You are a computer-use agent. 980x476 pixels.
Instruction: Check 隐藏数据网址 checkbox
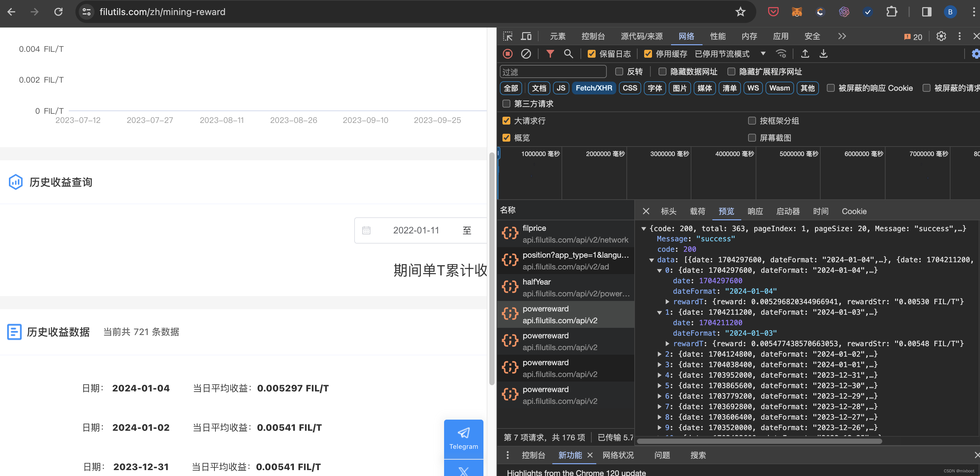click(662, 71)
